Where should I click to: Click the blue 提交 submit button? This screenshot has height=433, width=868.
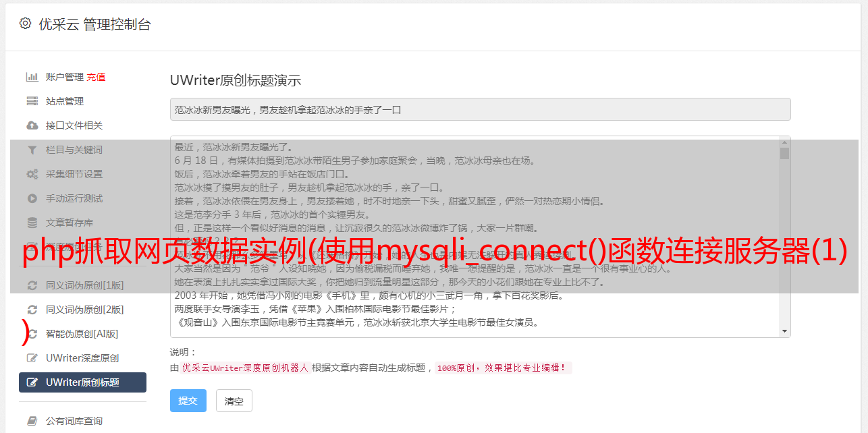[x=188, y=401]
